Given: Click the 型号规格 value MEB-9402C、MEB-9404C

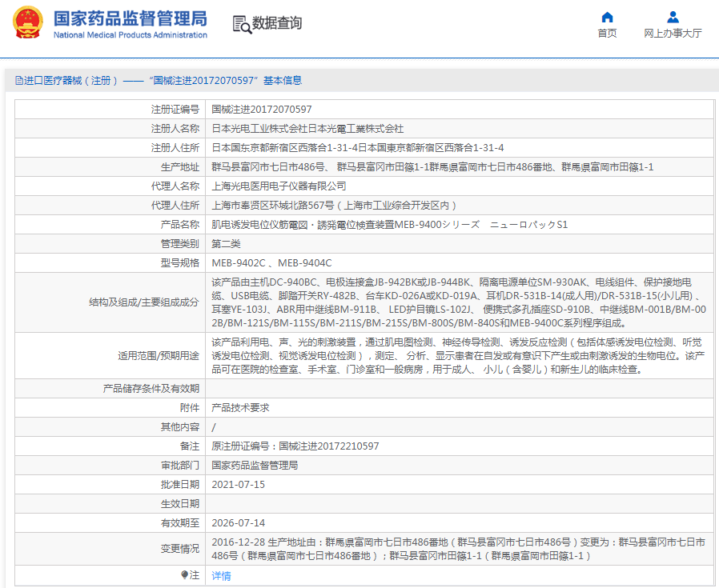Looking at the screenshot, I should tap(271, 263).
